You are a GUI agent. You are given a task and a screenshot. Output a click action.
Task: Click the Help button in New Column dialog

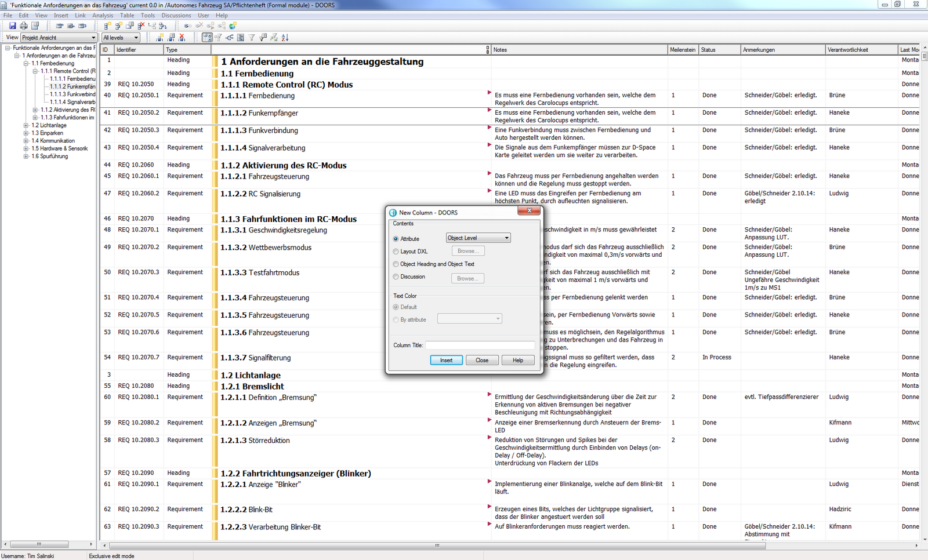[x=517, y=361]
